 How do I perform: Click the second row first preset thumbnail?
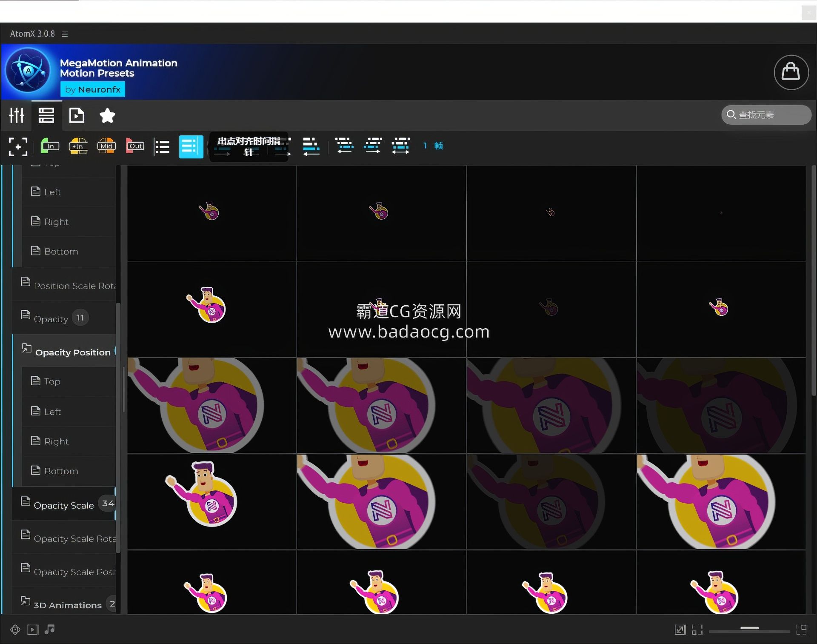point(212,309)
